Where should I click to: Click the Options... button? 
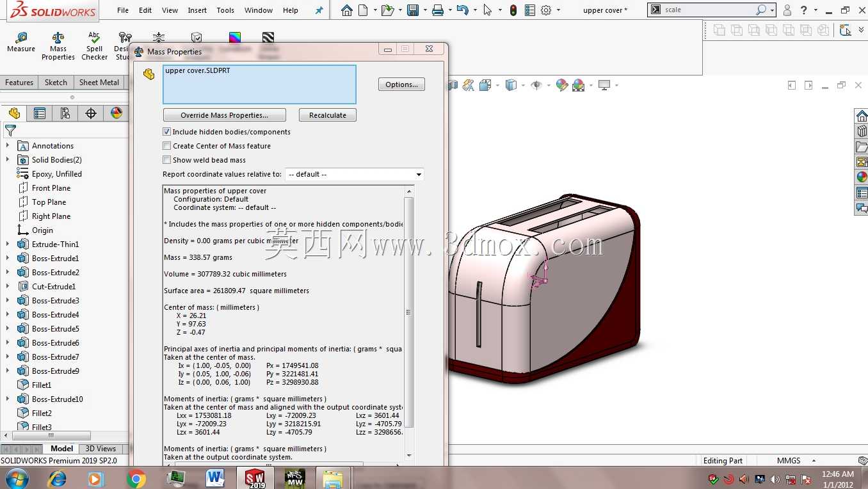[401, 84]
